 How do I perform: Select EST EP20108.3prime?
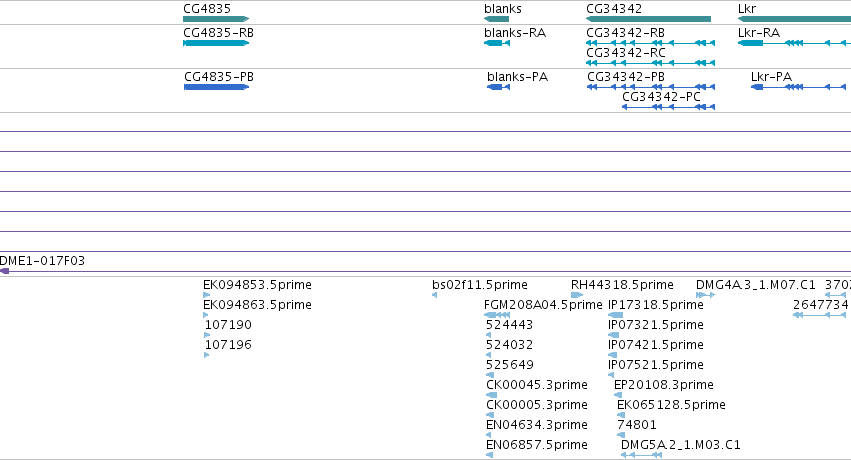click(x=664, y=385)
